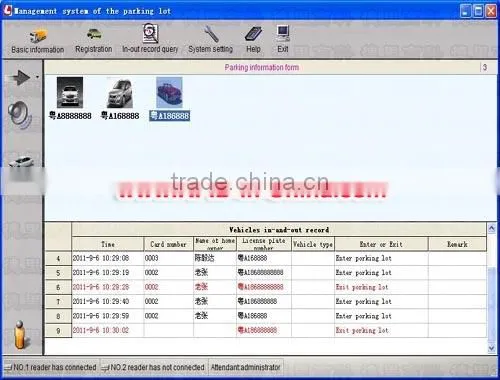Click Enter parking lot cell in row 4
Viewport: 500px width, 380px height.
(381, 258)
